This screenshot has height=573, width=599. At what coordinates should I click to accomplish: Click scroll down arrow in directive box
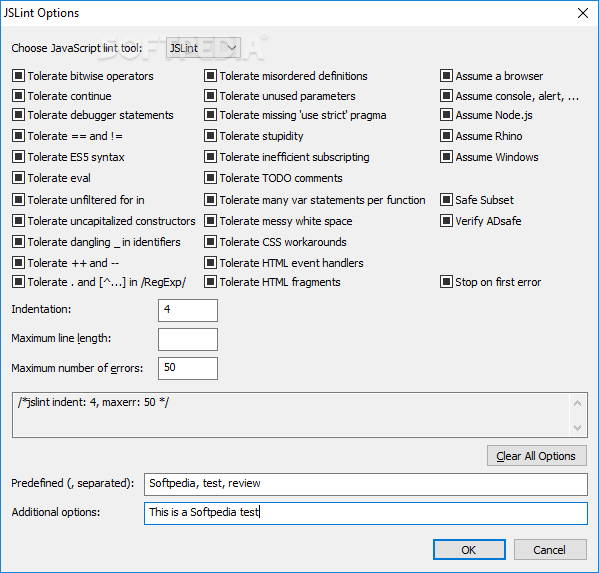click(x=578, y=427)
